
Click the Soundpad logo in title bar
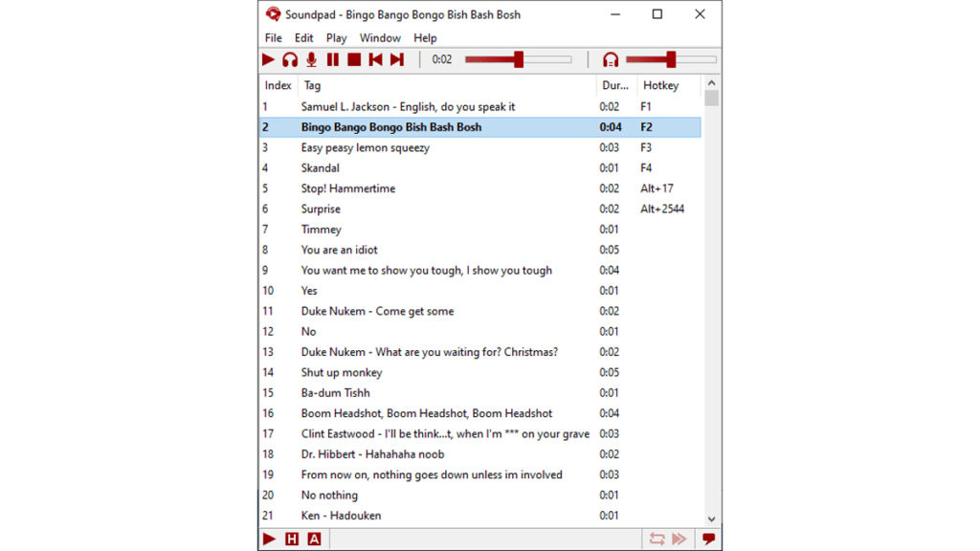coord(273,13)
